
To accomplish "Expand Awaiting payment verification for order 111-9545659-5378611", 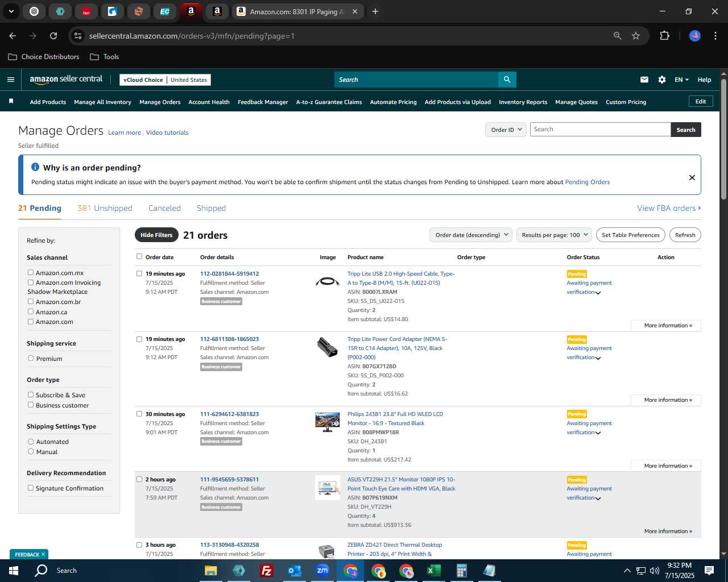I will (589, 493).
